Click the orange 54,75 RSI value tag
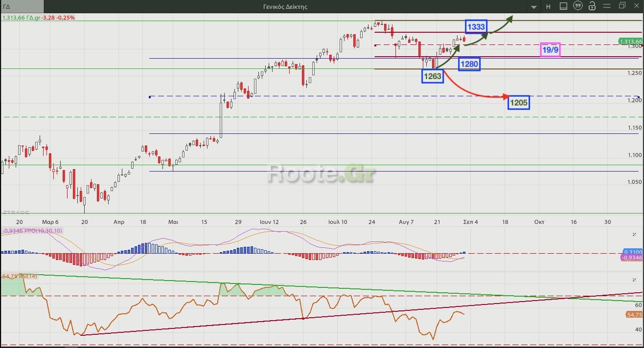This screenshot has width=644, height=348. 634,315
